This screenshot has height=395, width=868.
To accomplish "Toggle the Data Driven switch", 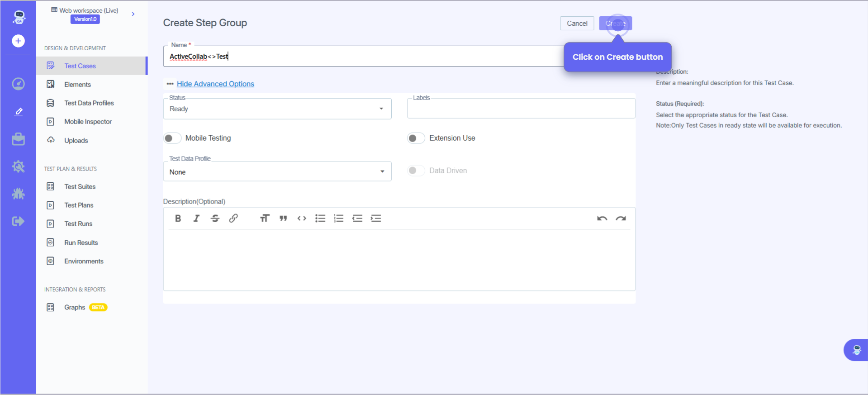I will [x=416, y=171].
